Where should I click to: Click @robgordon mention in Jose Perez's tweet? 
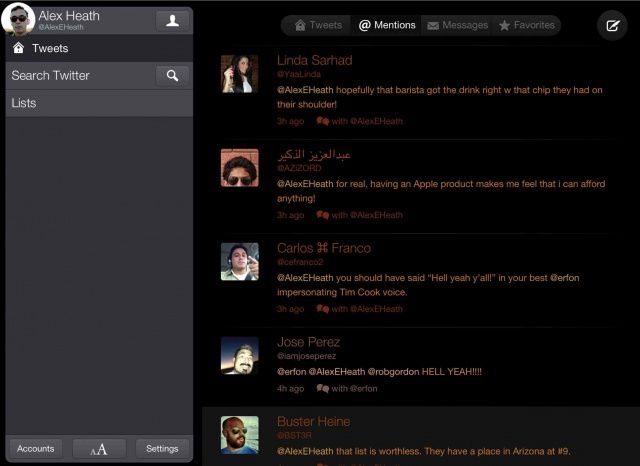[393, 372]
